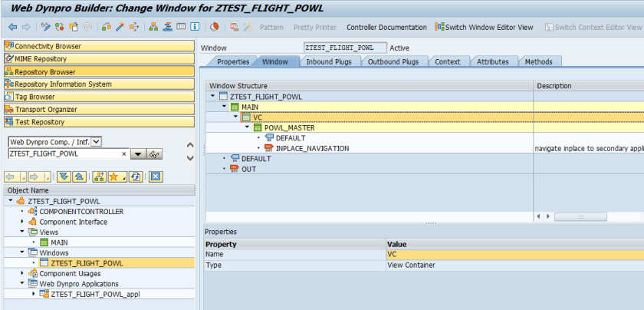Viewport: 644px width, 310px height.
Task: Click the Refresh Object List icon
Action: (135, 176)
